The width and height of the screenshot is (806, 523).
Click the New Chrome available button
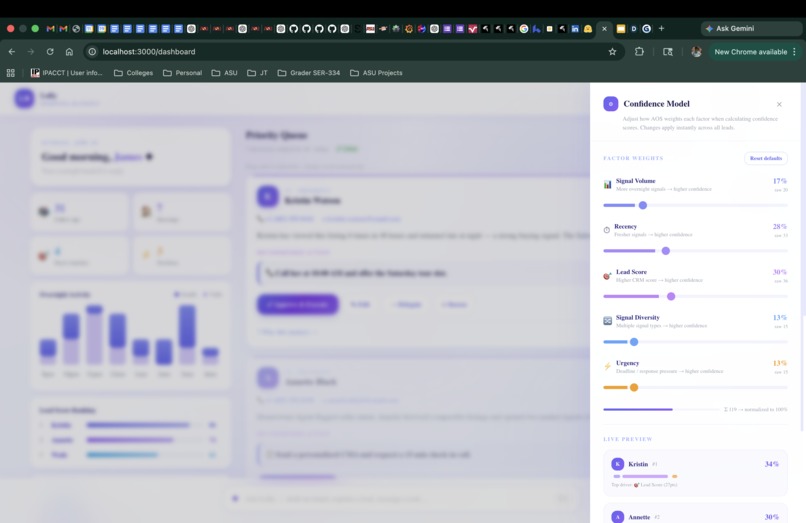click(x=750, y=52)
